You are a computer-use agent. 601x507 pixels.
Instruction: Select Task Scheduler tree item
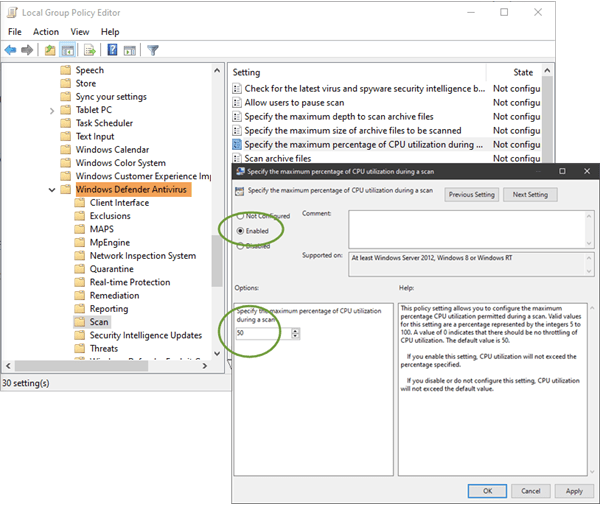click(104, 123)
